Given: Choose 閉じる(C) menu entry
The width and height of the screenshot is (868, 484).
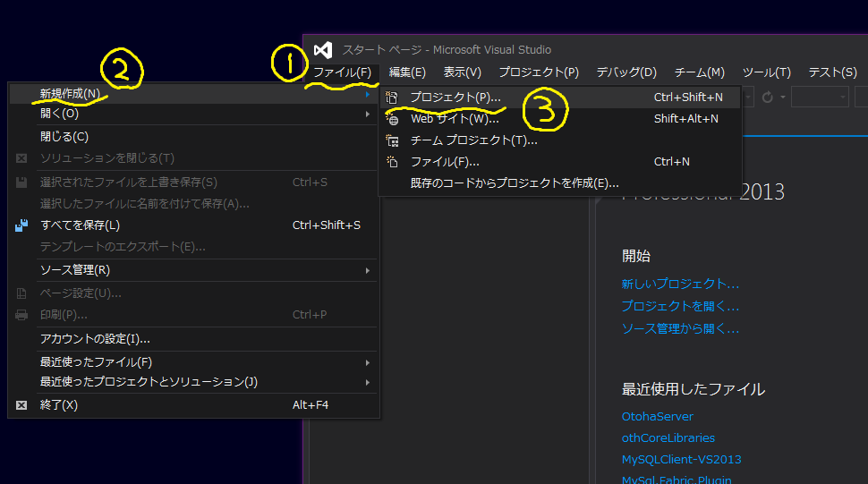Looking at the screenshot, I should point(193,137).
